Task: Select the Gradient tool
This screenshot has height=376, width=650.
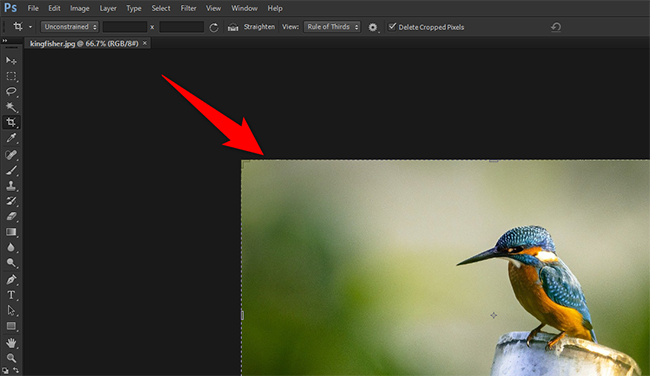Action: pyautogui.click(x=11, y=232)
